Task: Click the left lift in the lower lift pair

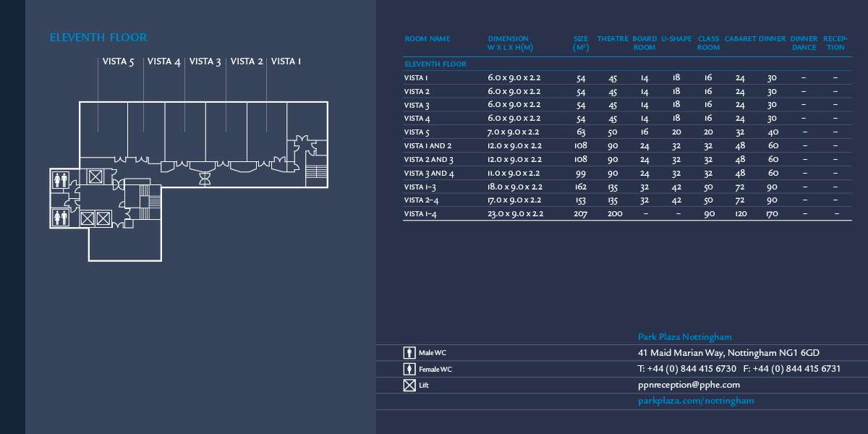Action: coord(88,218)
